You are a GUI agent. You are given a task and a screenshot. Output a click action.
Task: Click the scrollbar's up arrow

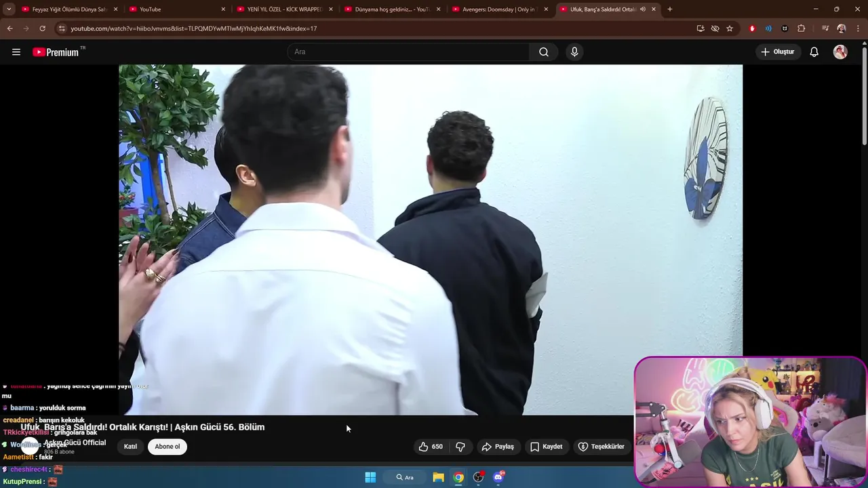pos(864,43)
